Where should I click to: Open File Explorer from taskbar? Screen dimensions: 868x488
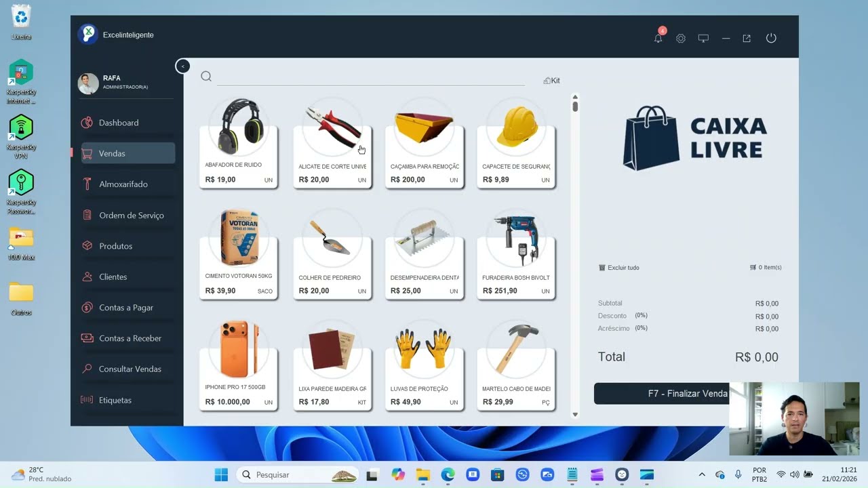pos(422,474)
